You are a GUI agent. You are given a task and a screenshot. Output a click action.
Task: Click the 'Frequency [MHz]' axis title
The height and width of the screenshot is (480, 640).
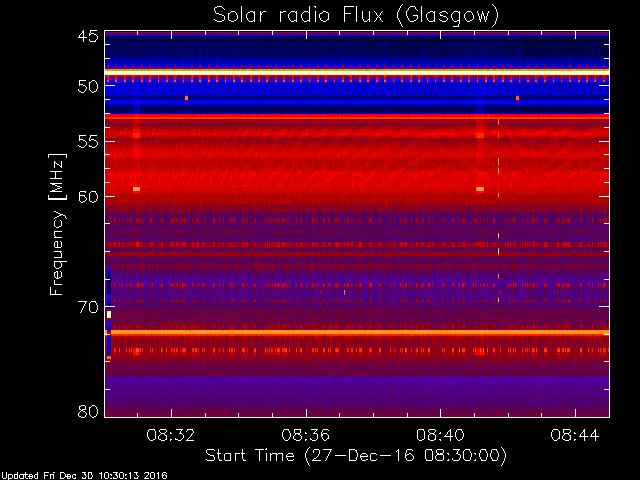(57, 224)
